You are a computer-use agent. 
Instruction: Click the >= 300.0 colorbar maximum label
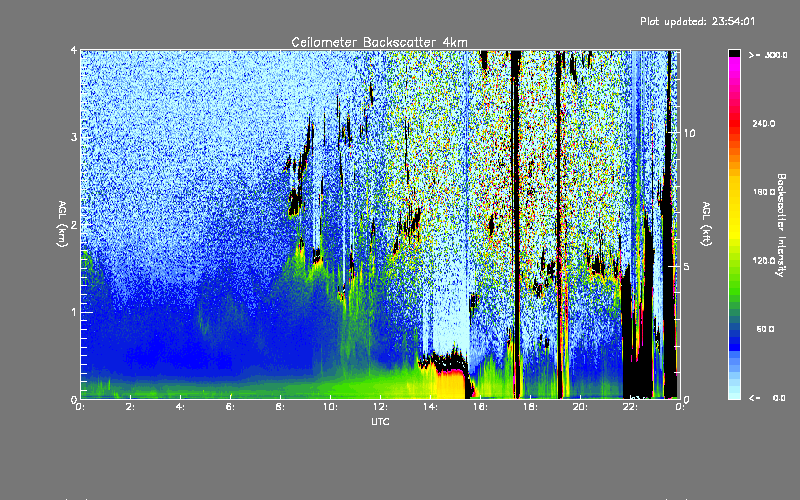click(768, 55)
